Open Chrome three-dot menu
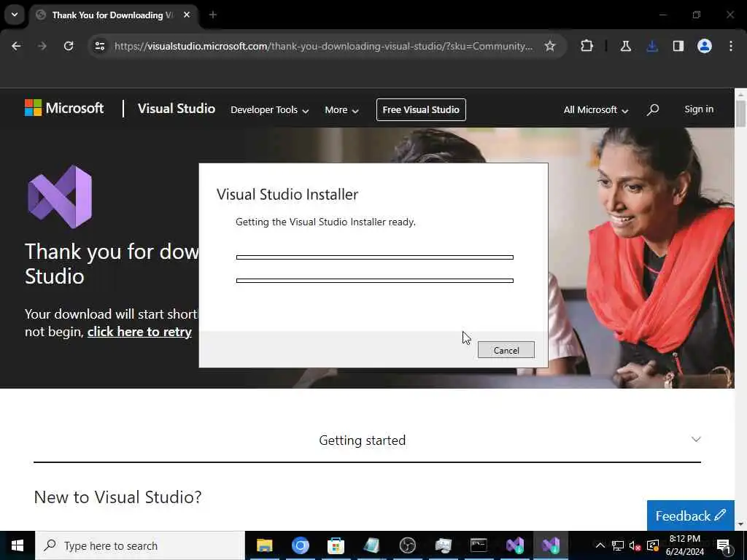747x560 pixels. 731,46
